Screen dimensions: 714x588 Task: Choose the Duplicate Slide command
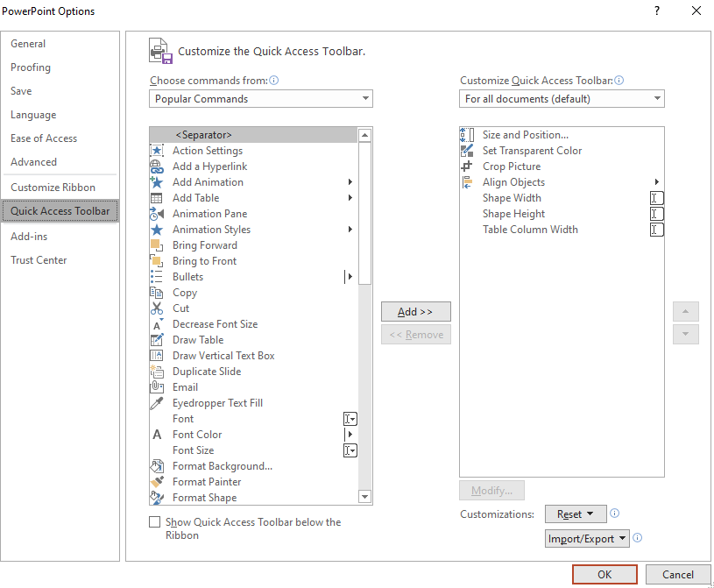point(206,371)
